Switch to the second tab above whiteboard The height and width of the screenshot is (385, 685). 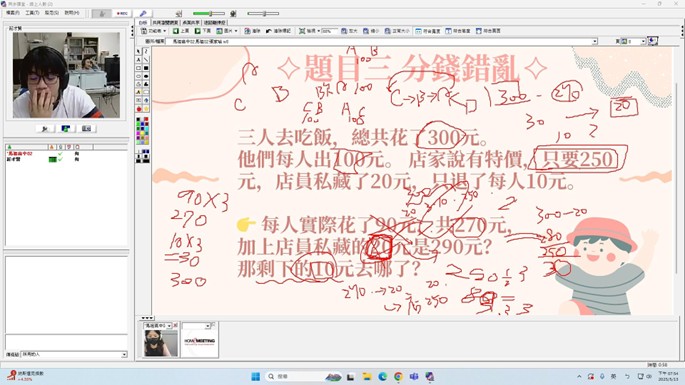(165, 22)
